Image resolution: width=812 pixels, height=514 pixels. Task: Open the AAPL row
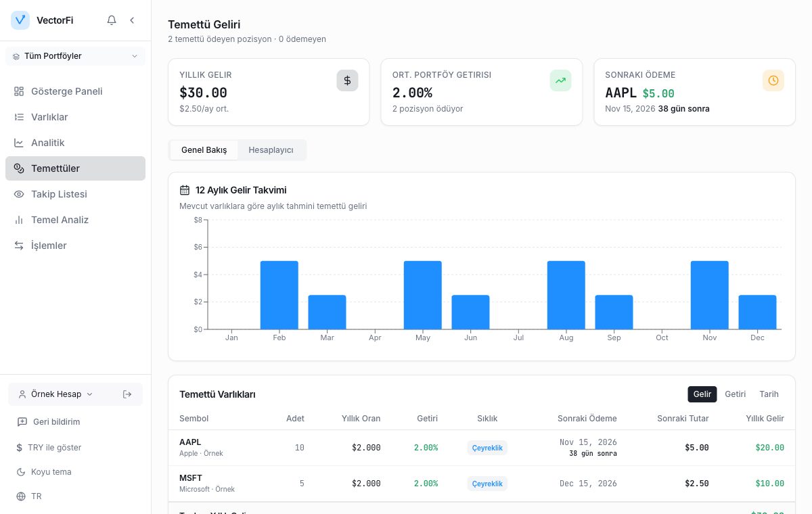[x=482, y=448]
